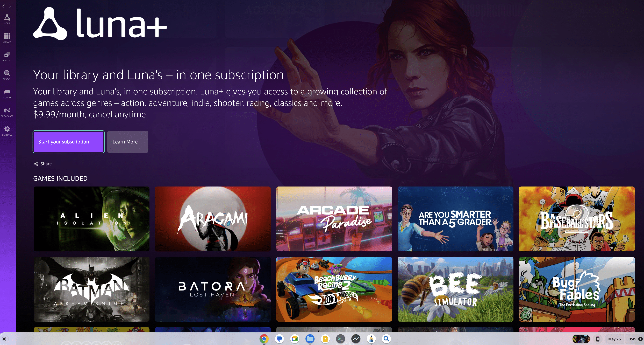The image size is (644, 345).
Task: Click the Files app taskbar icon
Action: pyautogui.click(x=310, y=339)
